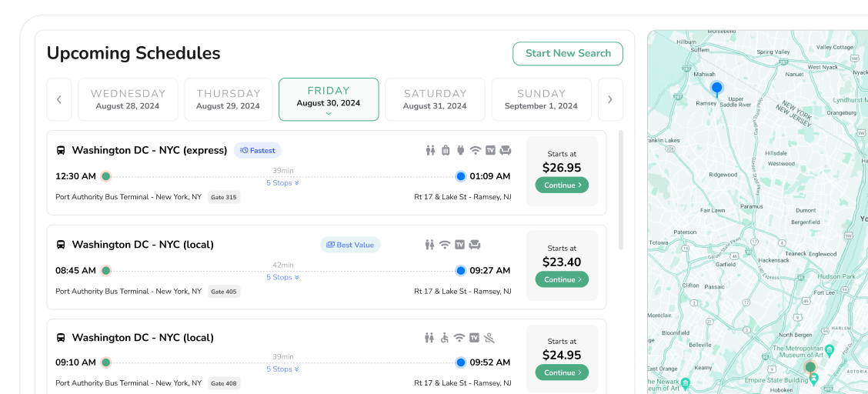Screen dimensions: 868x394
Task: Go to previous dates with left arrow
Action: (59, 99)
